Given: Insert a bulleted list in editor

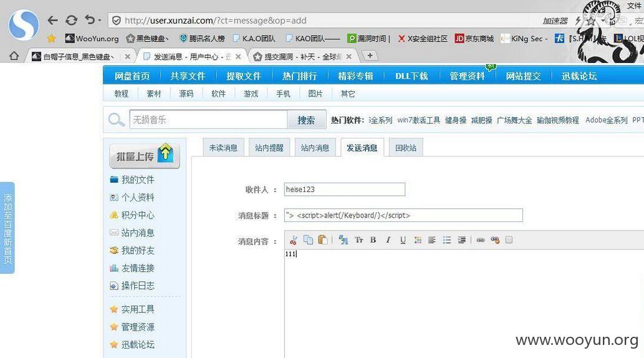Looking at the screenshot, I should (447, 240).
